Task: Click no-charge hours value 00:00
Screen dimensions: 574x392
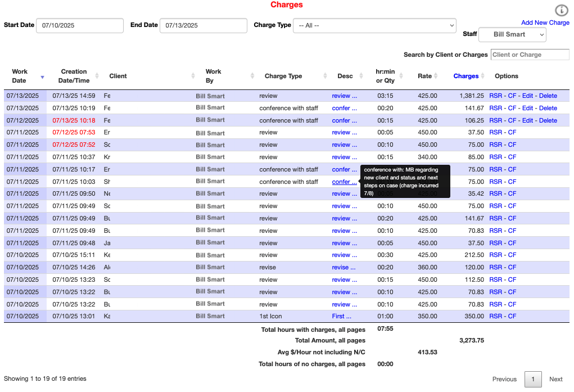Action: pos(385,364)
